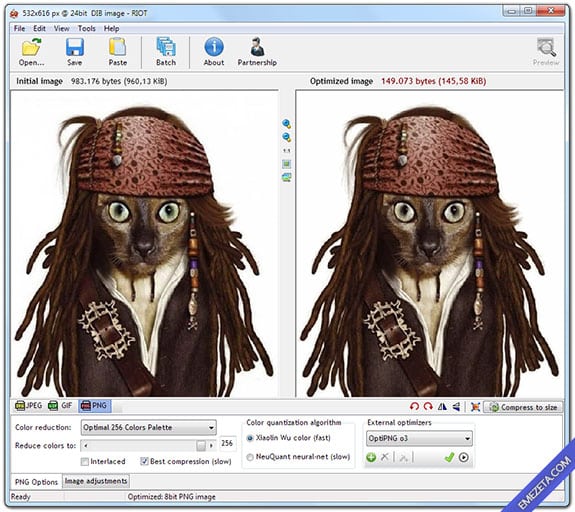Click RIOT application icon in title bar

(x=15, y=14)
